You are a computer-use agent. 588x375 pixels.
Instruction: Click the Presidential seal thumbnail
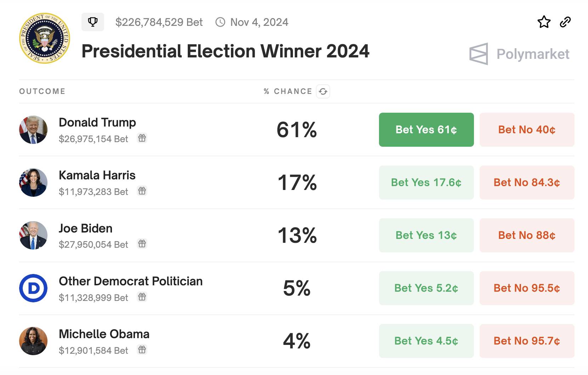[x=45, y=38]
